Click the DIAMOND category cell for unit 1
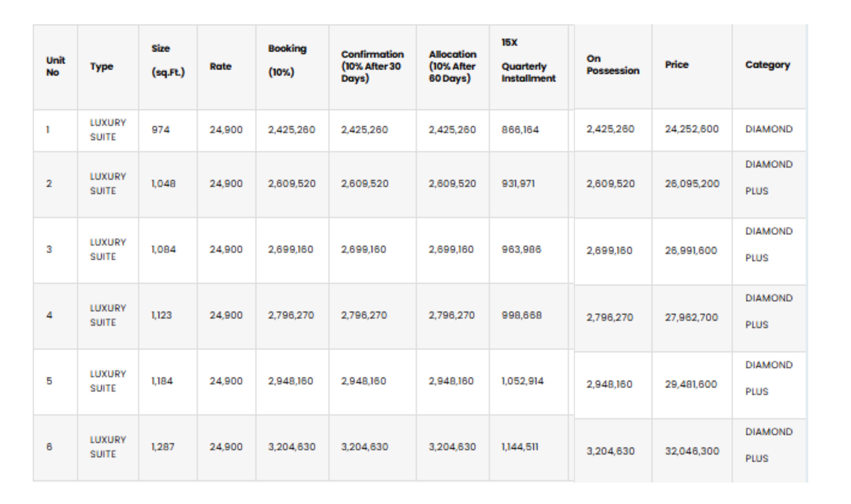The width and height of the screenshot is (851, 504). click(769, 129)
